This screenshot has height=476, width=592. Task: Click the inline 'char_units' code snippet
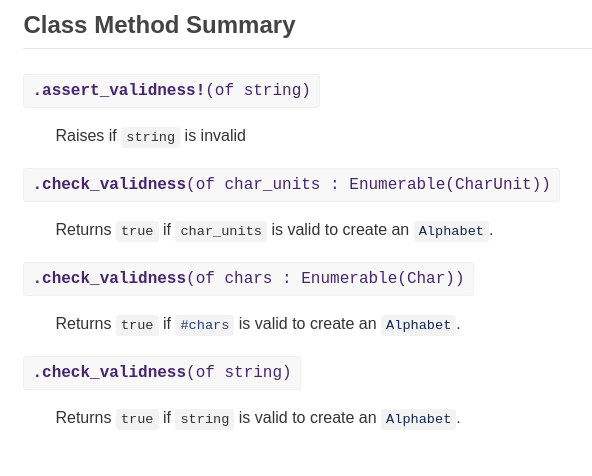coord(221,231)
